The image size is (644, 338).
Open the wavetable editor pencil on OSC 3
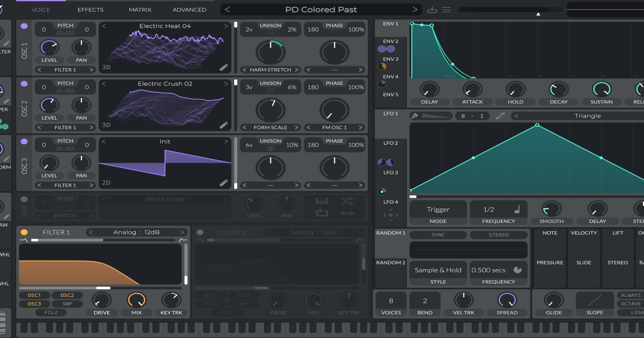tap(224, 183)
